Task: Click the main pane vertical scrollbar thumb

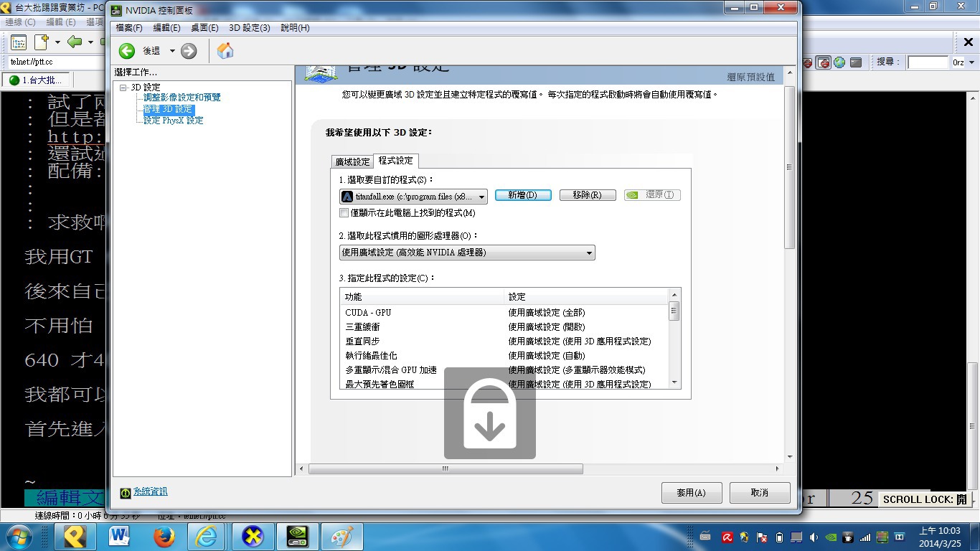Action: (790, 167)
